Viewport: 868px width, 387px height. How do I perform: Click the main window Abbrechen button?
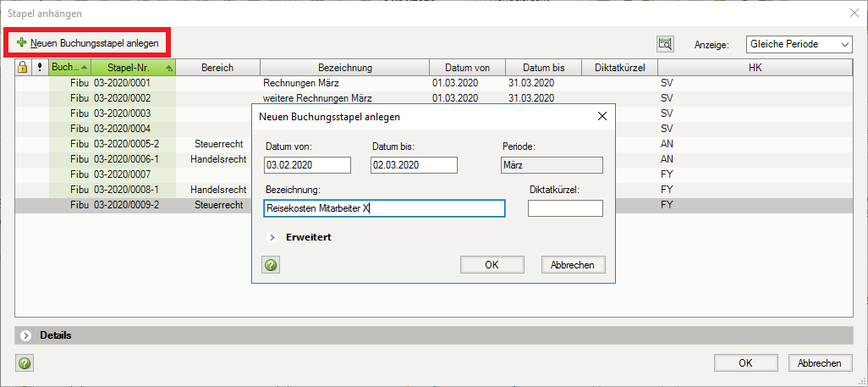(x=820, y=363)
